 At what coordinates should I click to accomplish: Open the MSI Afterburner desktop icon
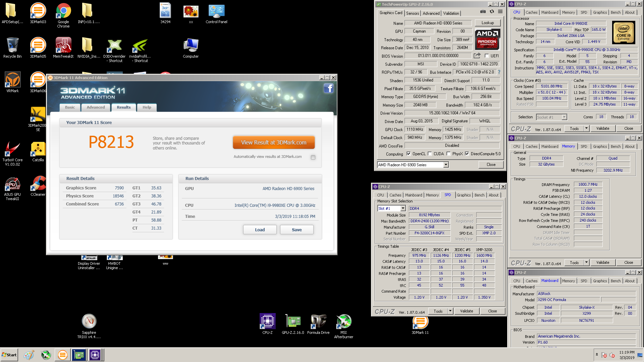pos(343,326)
